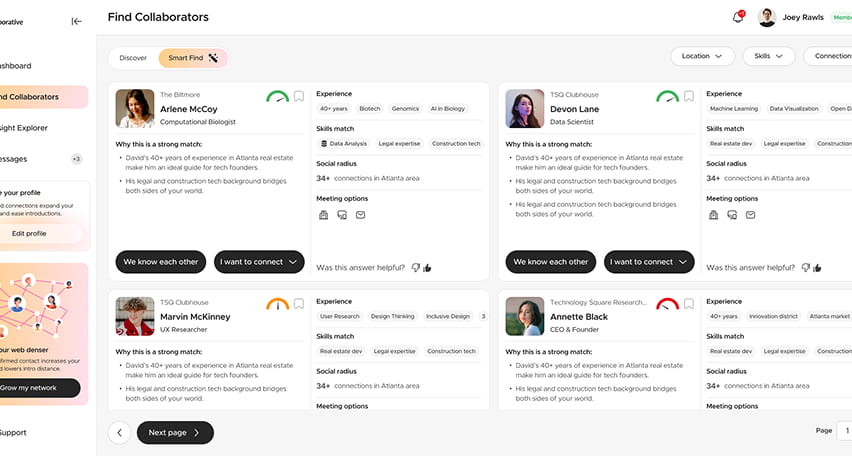Click Biotech tag on Arlene's card
Image resolution: width=852 pixels, height=456 pixels.
(369, 109)
